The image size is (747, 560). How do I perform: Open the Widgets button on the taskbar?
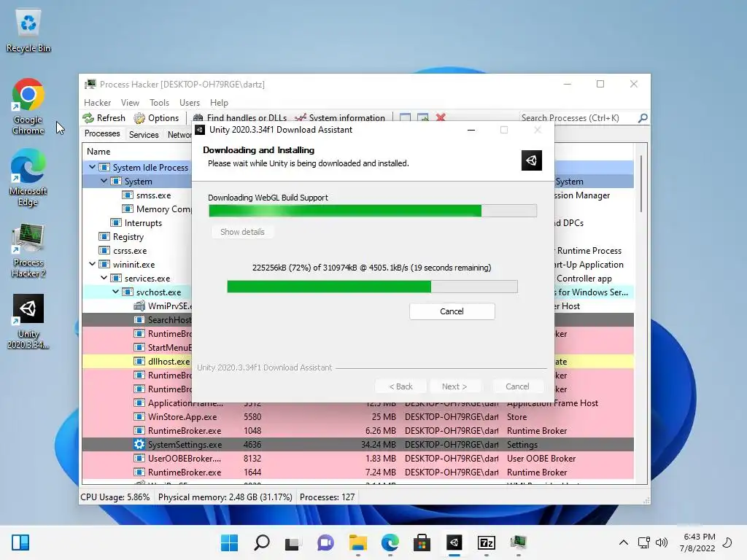coord(20,542)
